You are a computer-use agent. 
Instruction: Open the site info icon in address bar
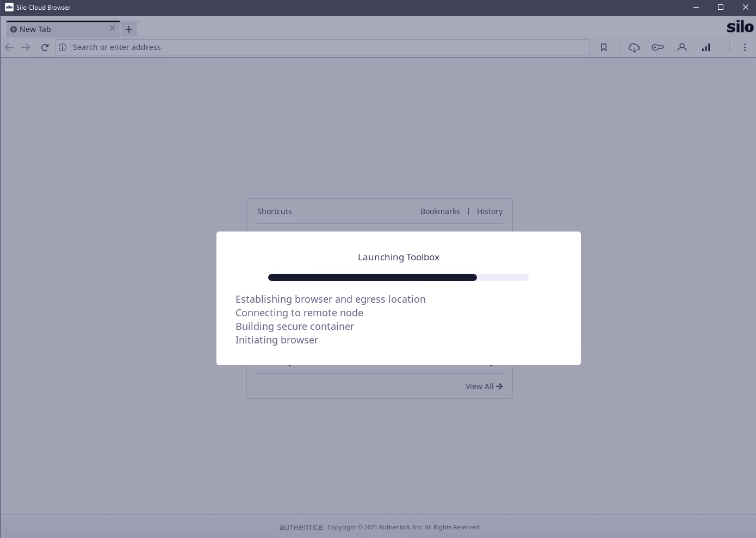coord(63,47)
